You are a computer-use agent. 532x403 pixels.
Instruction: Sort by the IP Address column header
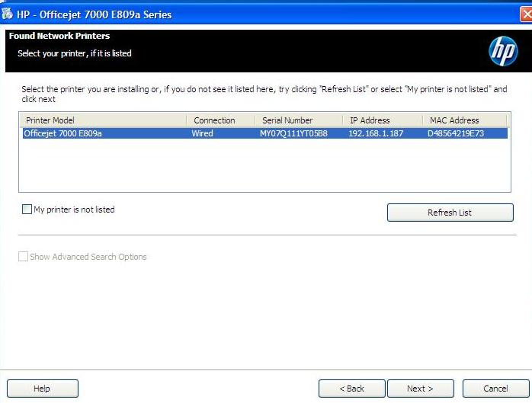click(x=383, y=120)
